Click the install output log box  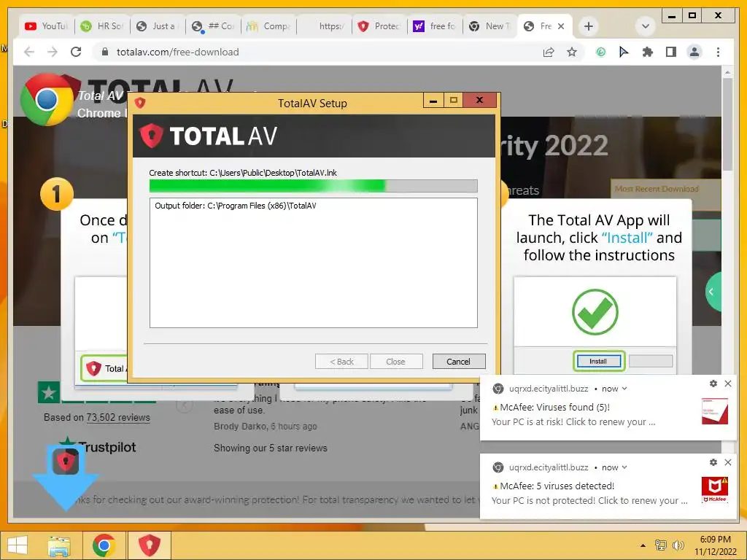point(313,262)
